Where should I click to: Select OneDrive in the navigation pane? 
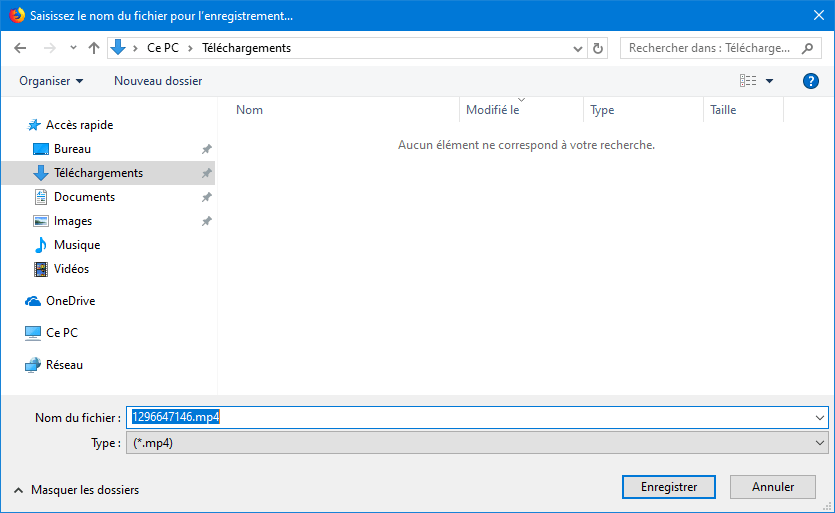click(70, 300)
